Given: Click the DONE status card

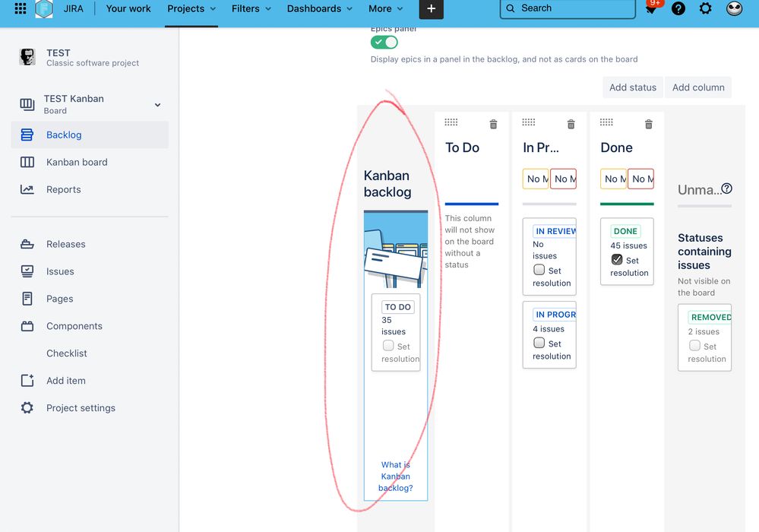Looking at the screenshot, I should [627, 252].
